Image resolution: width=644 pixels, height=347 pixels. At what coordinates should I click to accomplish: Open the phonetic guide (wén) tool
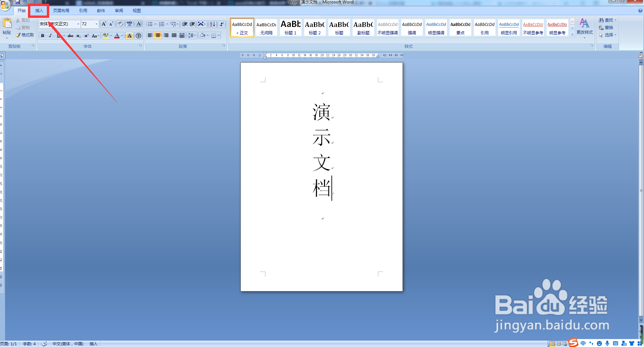click(129, 24)
